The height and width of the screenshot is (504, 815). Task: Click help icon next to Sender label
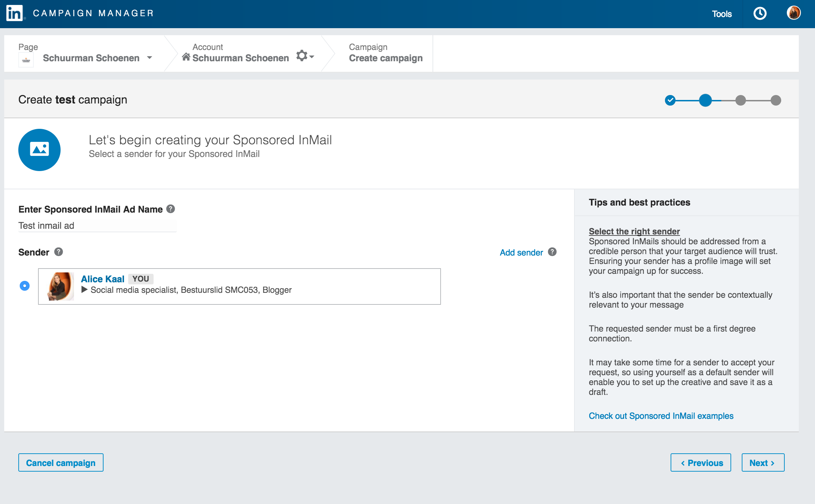[x=58, y=252]
